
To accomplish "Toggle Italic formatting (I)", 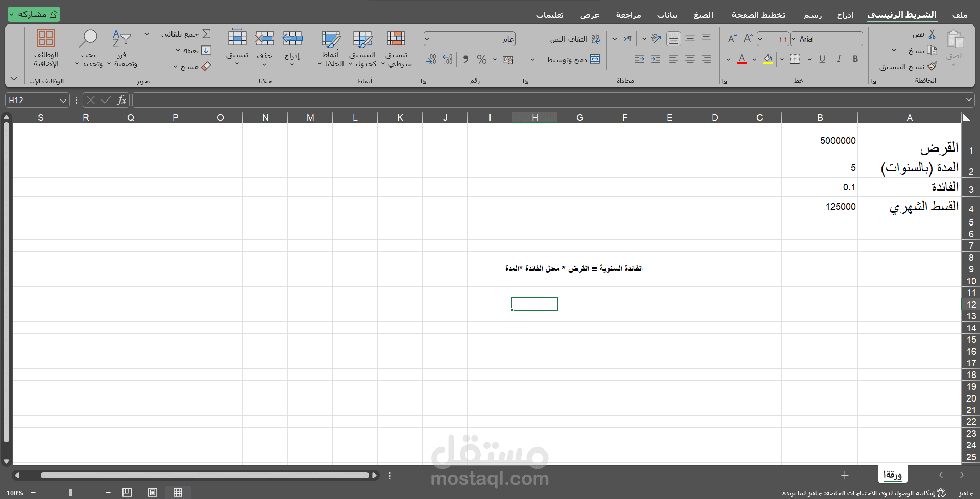I will pos(839,59).
